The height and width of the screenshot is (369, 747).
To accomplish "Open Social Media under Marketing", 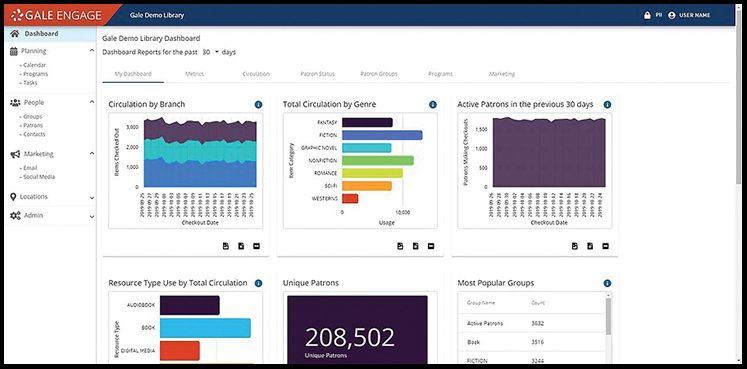I will coord(39,177).
